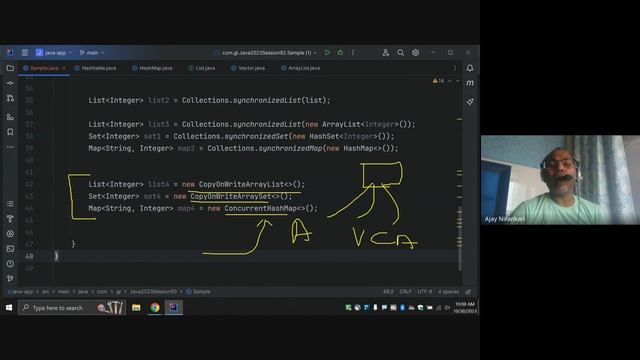Start debugging with the bug icon
The width and height of the screenshot is (640, 360).
click(340, 53)
